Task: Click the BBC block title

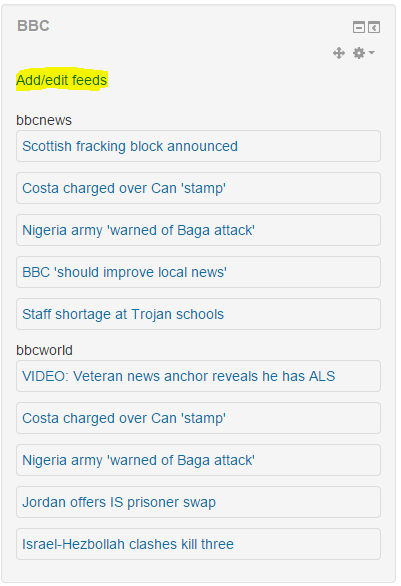Action: pos(33,26)
